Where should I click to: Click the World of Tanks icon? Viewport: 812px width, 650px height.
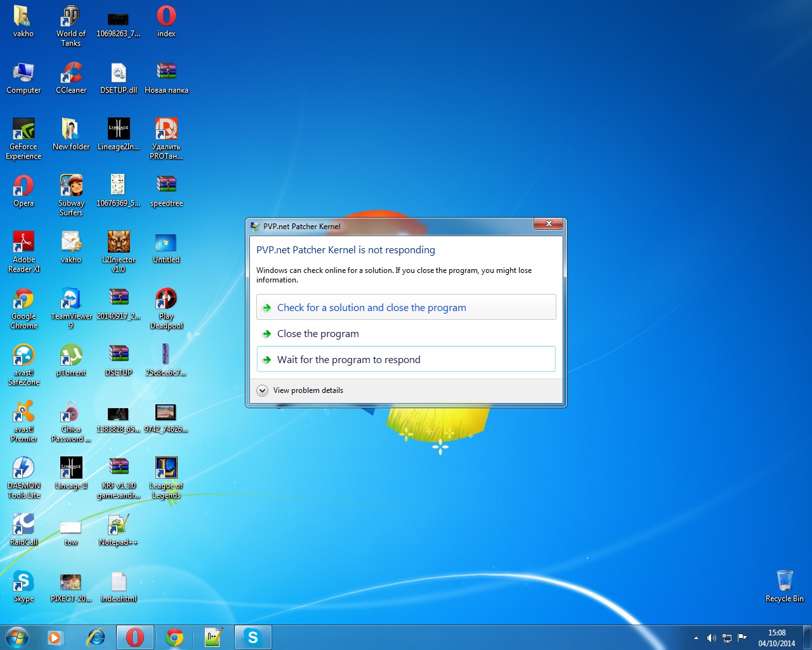pos(71,17)
